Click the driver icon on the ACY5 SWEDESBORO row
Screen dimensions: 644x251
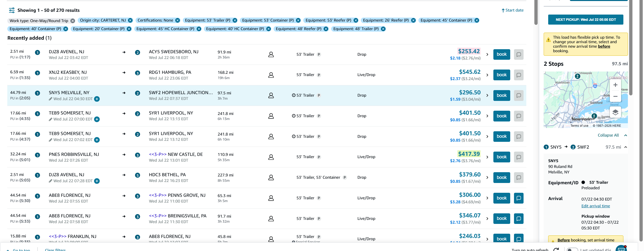(x=271, y=54)
